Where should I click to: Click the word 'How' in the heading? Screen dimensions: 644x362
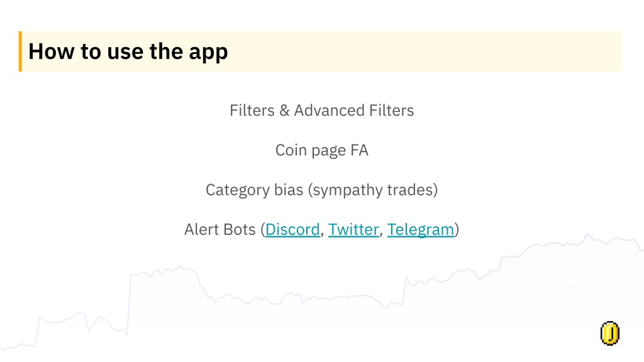click(x=52, y=52)
